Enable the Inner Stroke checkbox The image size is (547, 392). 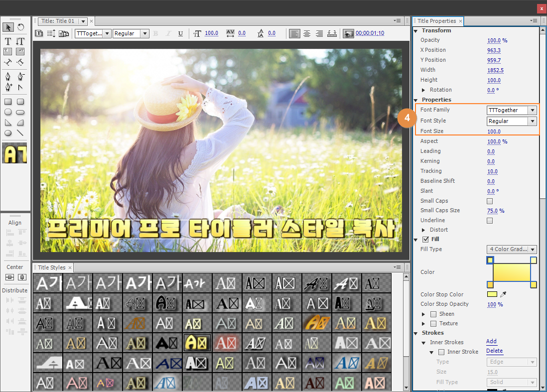click(x=441, y=352)
